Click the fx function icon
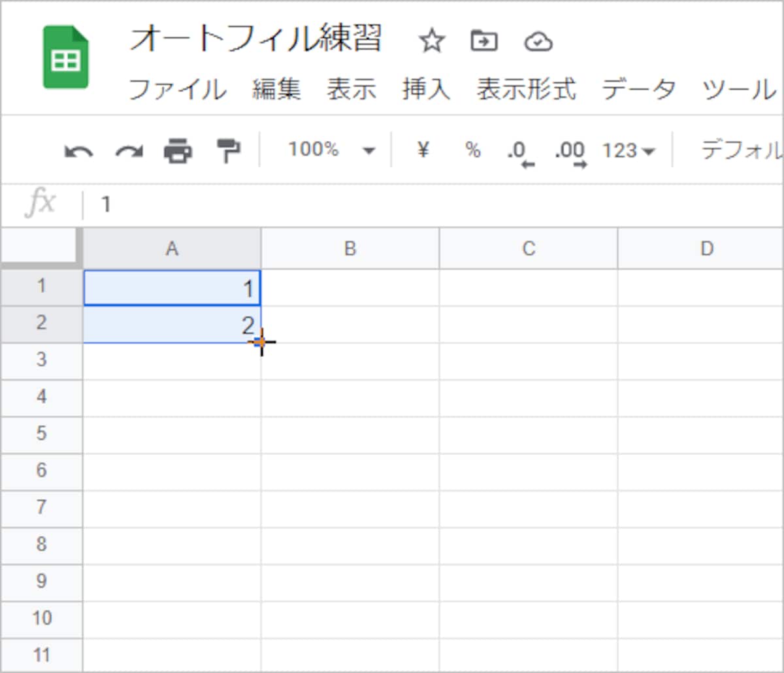Image resolution: width=784 pixels, height=673 pixels. (41, 204)
